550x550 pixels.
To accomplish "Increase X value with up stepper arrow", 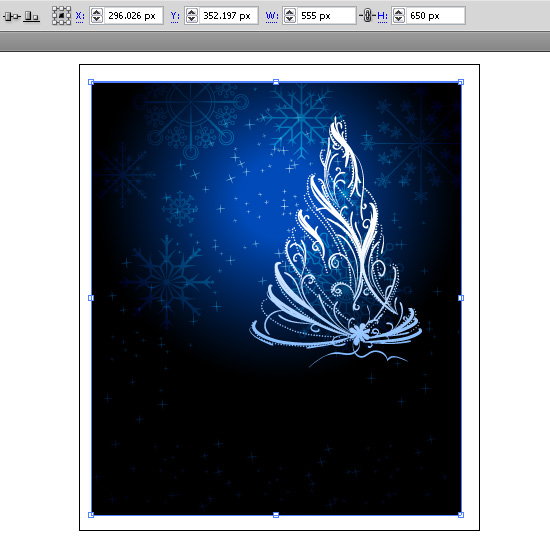I will [96, 12].
